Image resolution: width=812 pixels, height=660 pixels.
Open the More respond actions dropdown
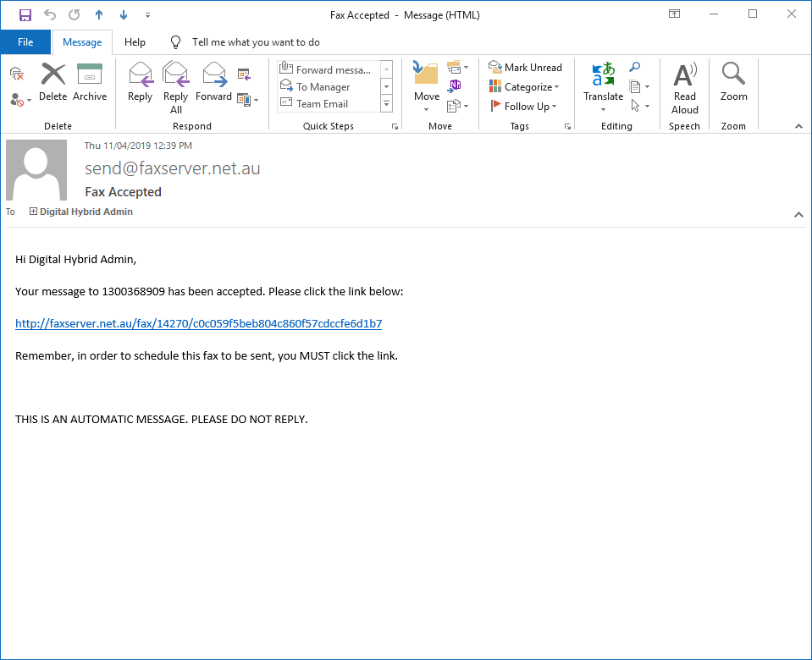click(x=247, y=99)
